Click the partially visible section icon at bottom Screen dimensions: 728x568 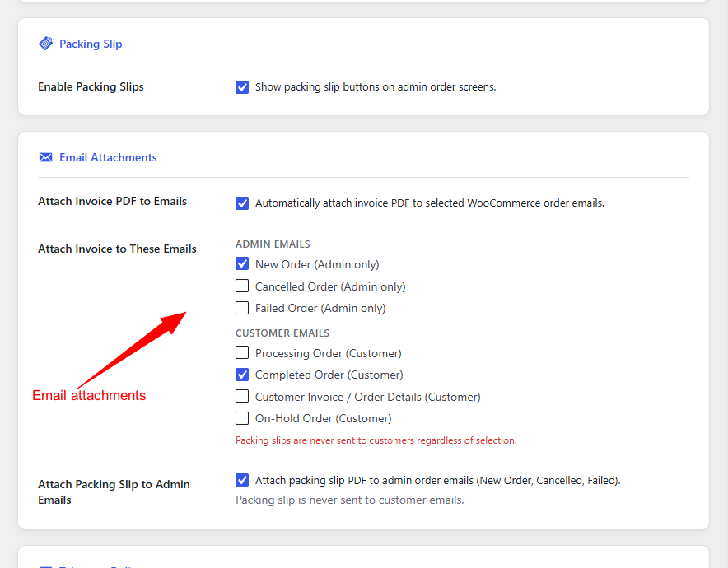pyautogui.click(x=45, y=566)
